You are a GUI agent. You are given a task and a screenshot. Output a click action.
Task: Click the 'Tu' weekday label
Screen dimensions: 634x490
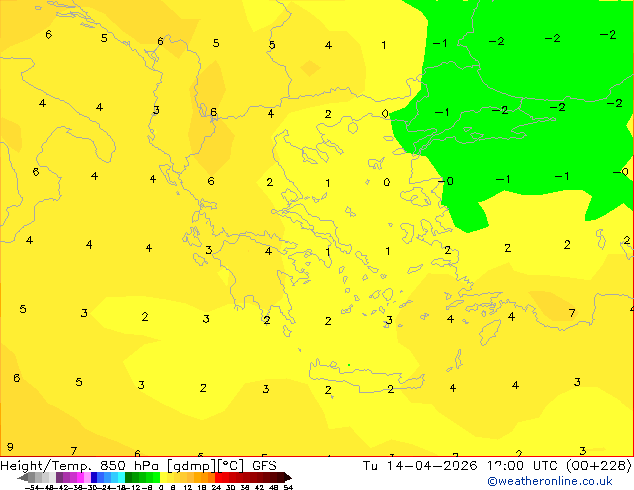[370, 466]
